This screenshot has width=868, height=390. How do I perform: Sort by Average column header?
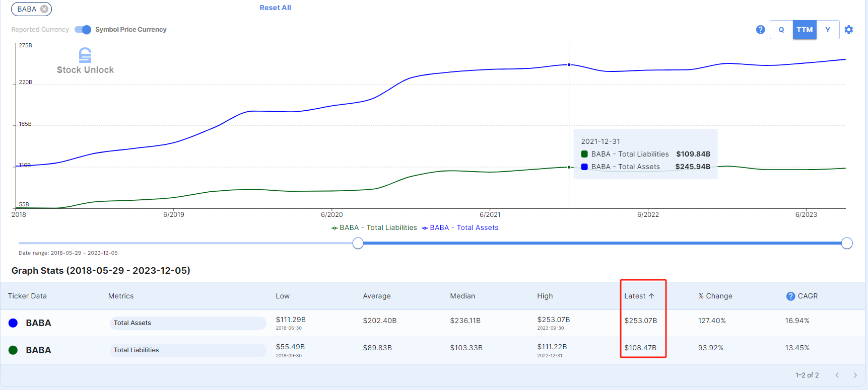point(377,296)
